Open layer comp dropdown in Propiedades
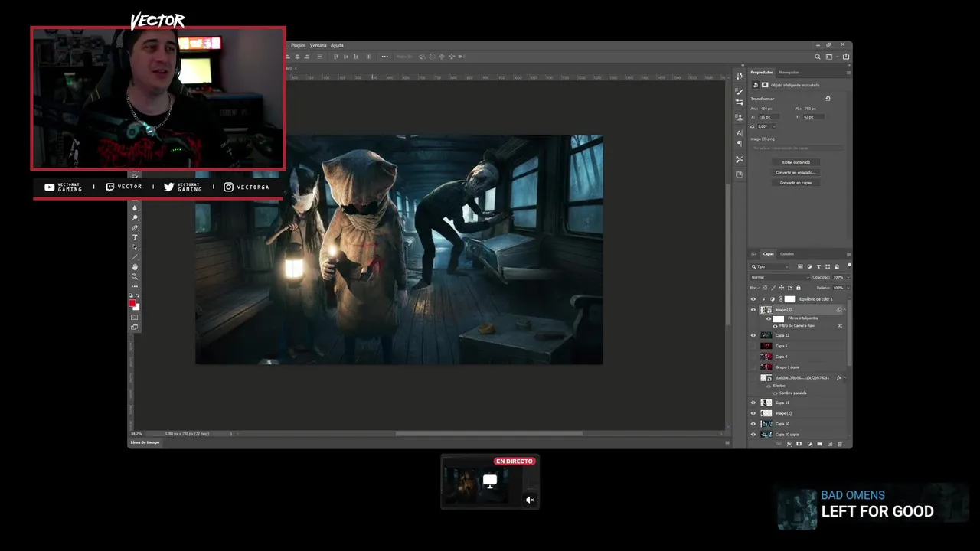Screen dimensions: 980x551 click(x=797, y=148)
